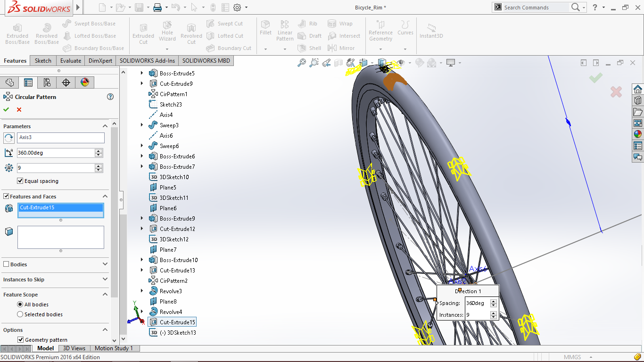Click Zoom to Fit in the view toolbar

pyautogui.click(x=302, y=62)
